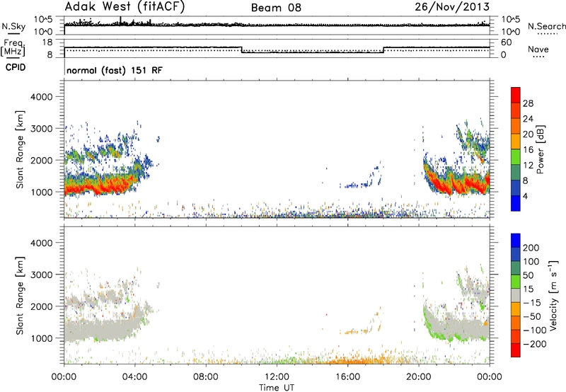Click the title text 'Adak West (fitACF)'
This screenshot has width=566, height=392.
tap(125, 6)
